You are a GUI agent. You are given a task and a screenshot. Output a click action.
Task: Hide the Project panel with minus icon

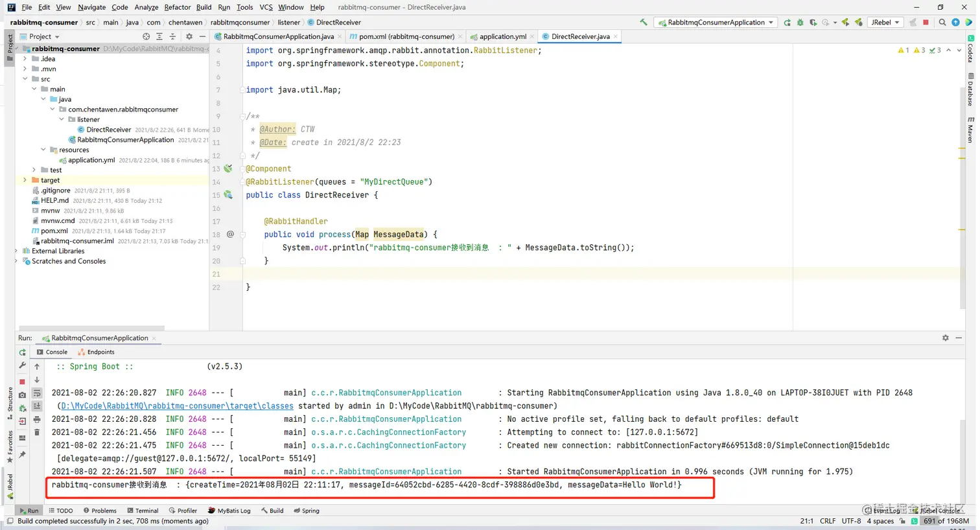pyautogui.click(x=202, y=36)
